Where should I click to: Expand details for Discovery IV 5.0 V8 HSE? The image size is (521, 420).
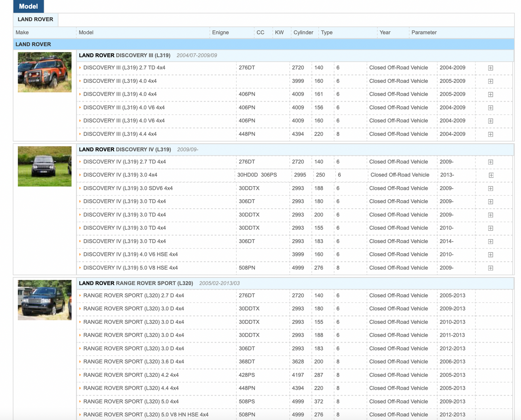490,268
